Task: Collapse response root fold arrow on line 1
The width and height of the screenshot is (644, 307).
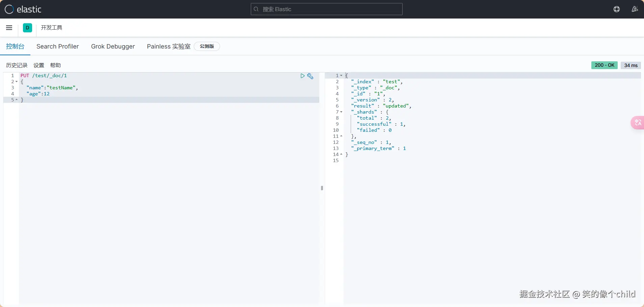Action: (341, 75)
